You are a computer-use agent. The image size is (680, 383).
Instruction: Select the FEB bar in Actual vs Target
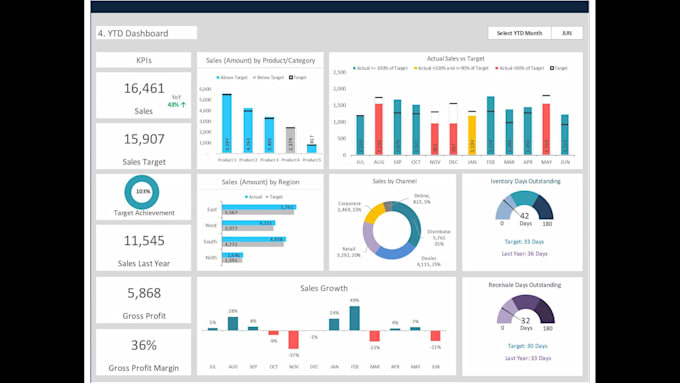click(x=490, y=125)
